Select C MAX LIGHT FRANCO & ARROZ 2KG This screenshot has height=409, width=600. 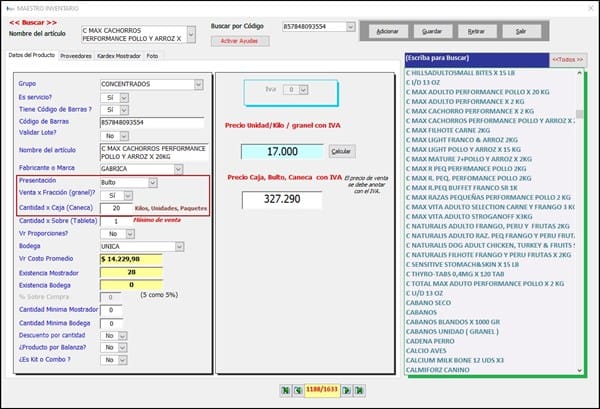(462, 140)
